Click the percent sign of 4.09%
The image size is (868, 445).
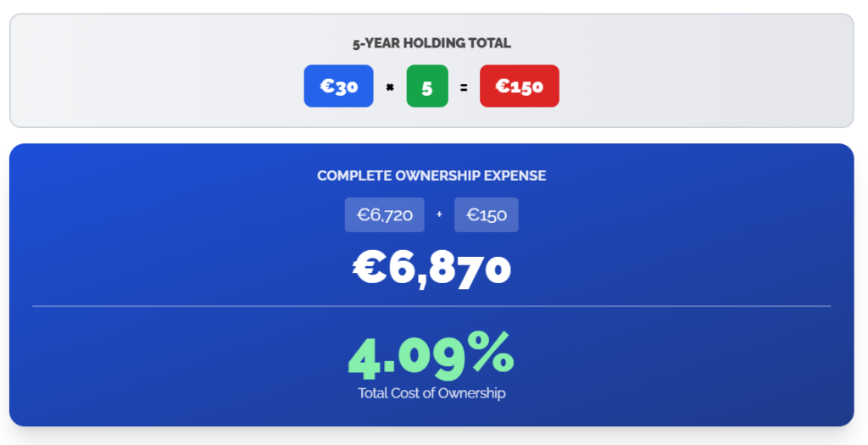491,354
